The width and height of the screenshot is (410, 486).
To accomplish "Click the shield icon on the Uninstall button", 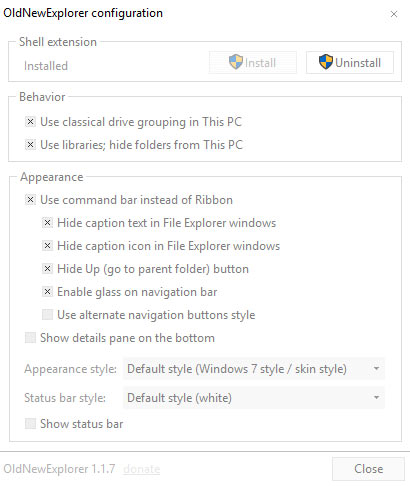I will tap(326, 62).
